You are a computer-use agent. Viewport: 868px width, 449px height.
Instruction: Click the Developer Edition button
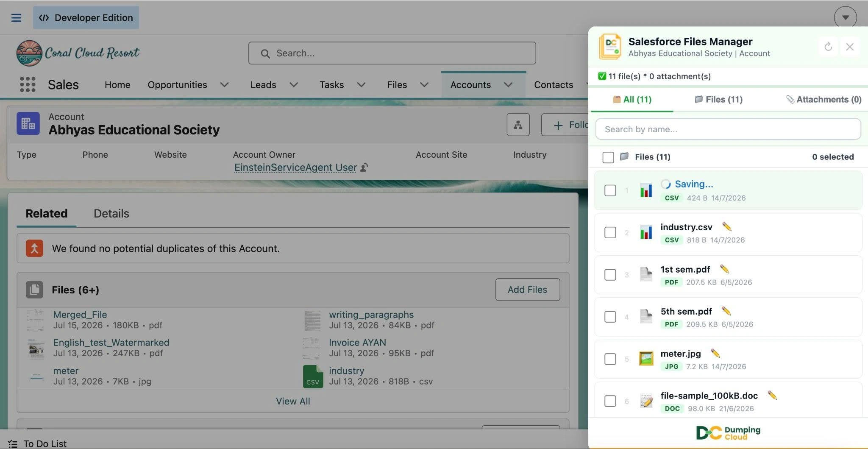pyautogui.click(x=86, y=18)
